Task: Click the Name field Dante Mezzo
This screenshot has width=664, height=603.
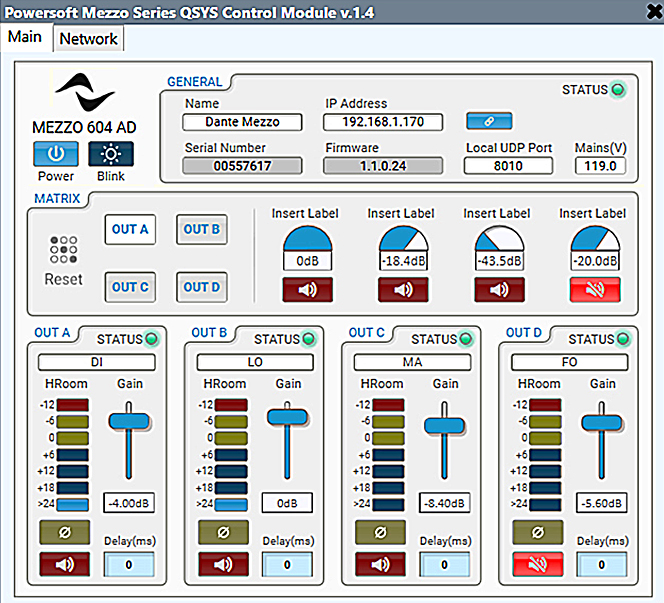Action: pyautogui.click(x=242, y=122)
